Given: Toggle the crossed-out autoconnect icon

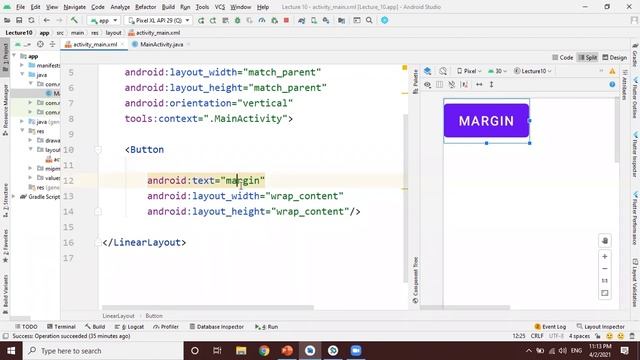Looking at the screenshot, I should tap(451, 84).
